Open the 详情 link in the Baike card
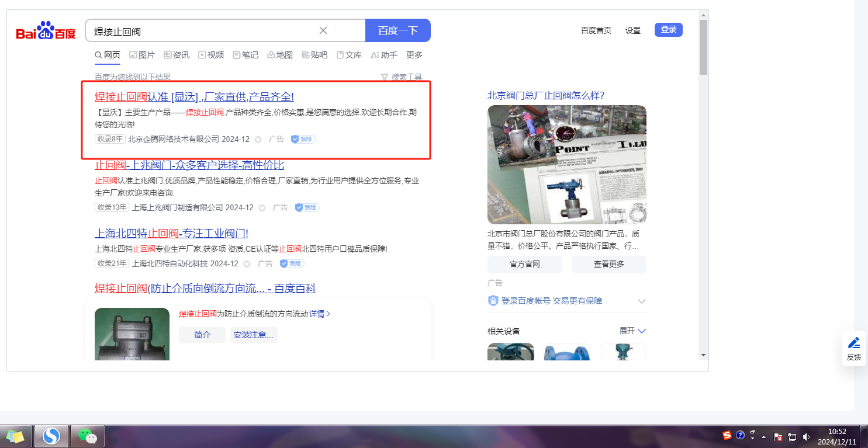The image size is (868, 448). coord(320,314)
